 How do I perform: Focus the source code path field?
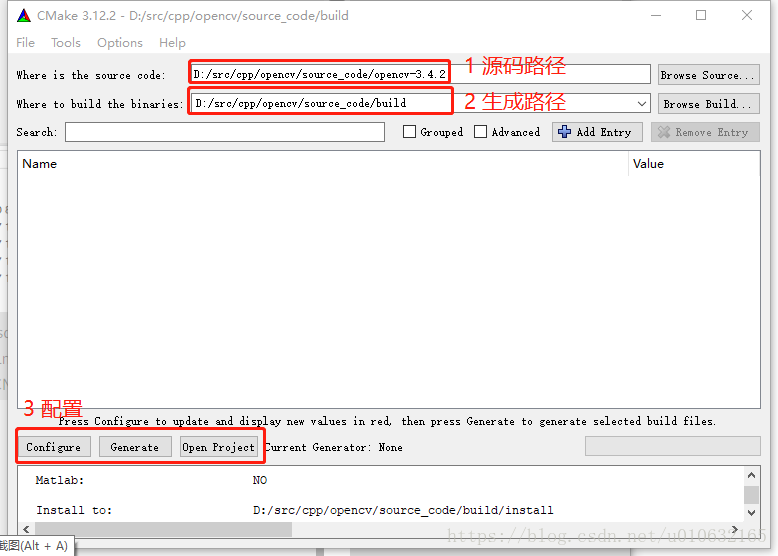tap(420, 74)
